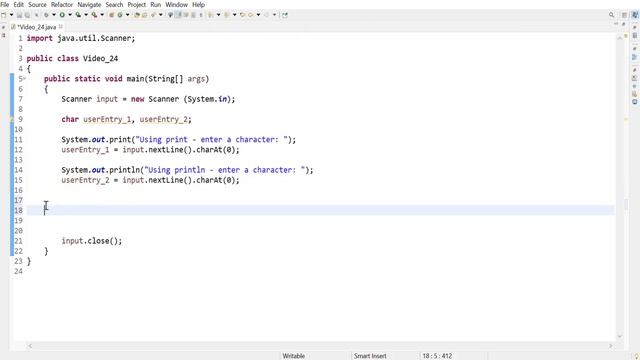The width and height of the screenshot is (640, 360).
Task: Open the External Tools dropdown arrow
Action: pyautogui.click(x=102, y=15)
